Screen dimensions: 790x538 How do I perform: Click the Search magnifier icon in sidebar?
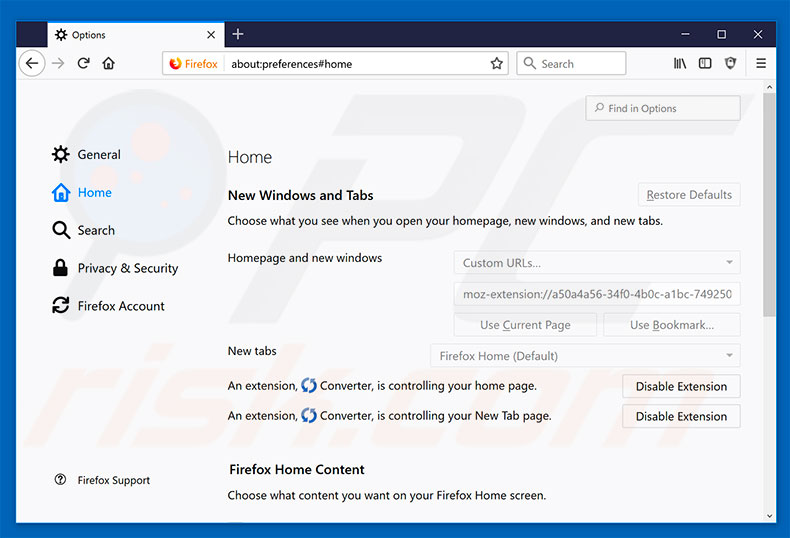[60, 230]
